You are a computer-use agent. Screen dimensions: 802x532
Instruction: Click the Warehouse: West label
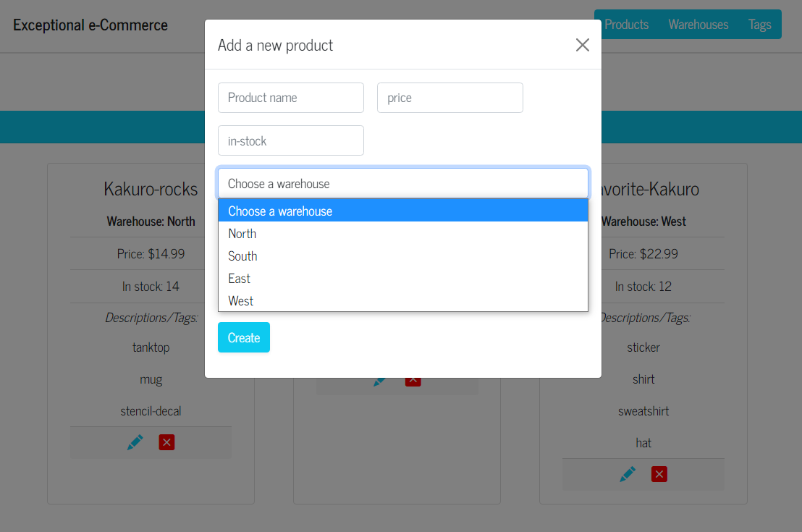coord(644,221)
